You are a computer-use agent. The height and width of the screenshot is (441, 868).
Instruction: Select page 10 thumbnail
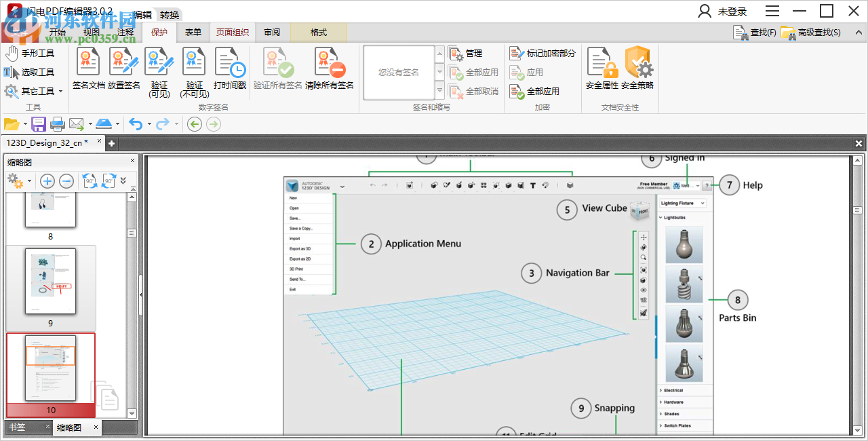(x=51, y=368)
